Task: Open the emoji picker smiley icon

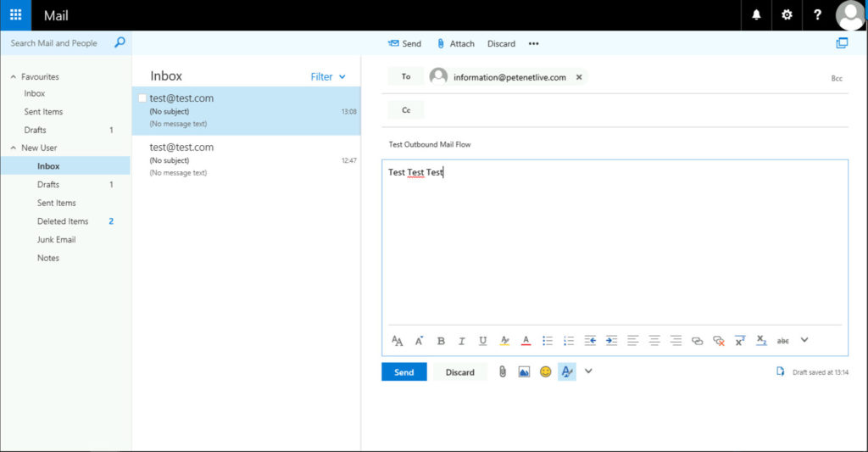Action: (x=546, y=371)
